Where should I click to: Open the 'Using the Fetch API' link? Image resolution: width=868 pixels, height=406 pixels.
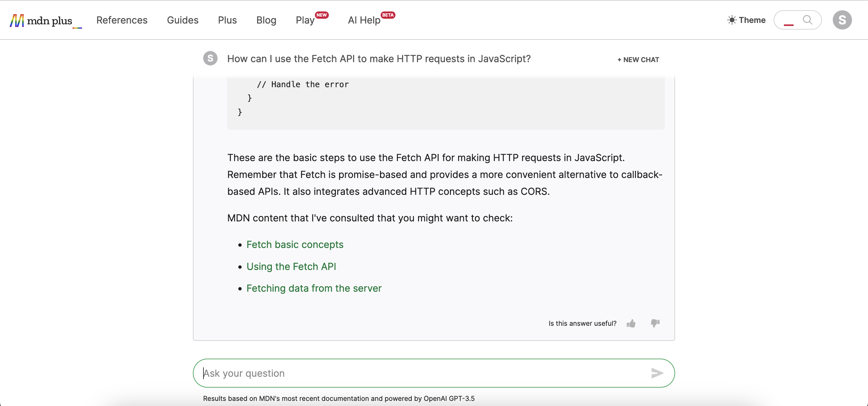click(x=291, y=266)
